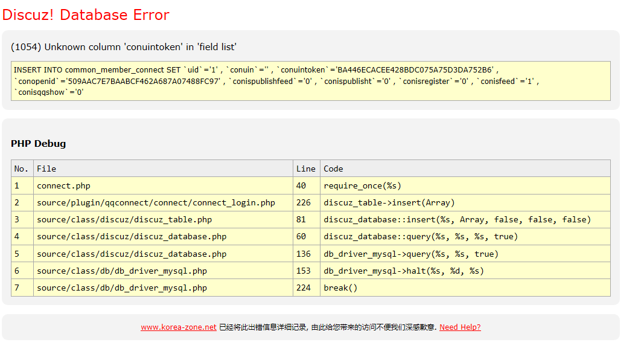Click the Unknown column 'conuintoken' error message
This screenshot has width=644, height=354.
124,47
